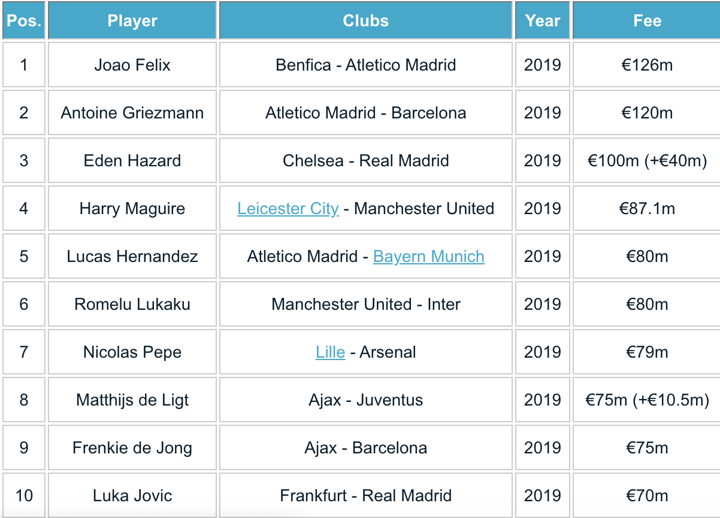The image size is (720, 518).
Task: Follow the Bayern Munich link
Action: coord(428,257)
